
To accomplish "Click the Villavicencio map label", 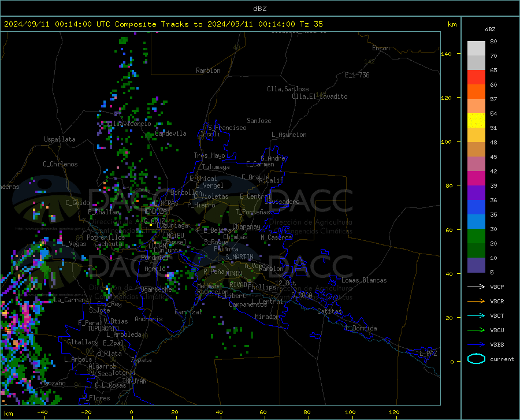I will pyautogui.click(x=129, y=124).
